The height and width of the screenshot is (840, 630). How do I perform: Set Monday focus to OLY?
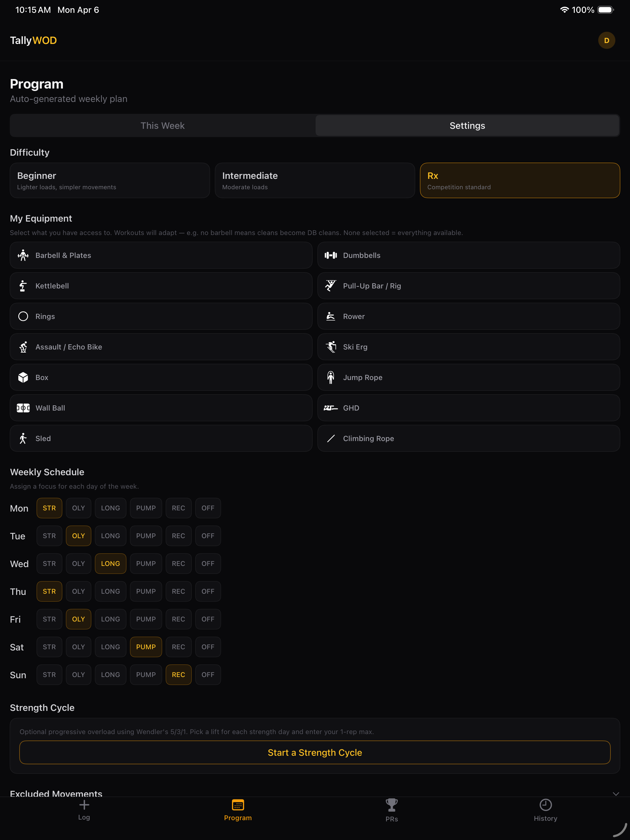pos(79,508)
